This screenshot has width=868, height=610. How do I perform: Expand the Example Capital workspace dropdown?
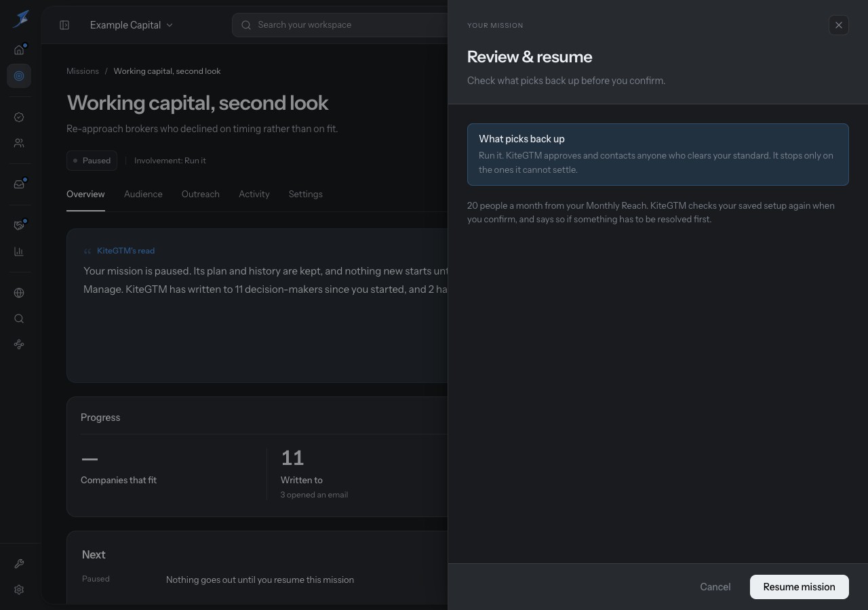132,25
